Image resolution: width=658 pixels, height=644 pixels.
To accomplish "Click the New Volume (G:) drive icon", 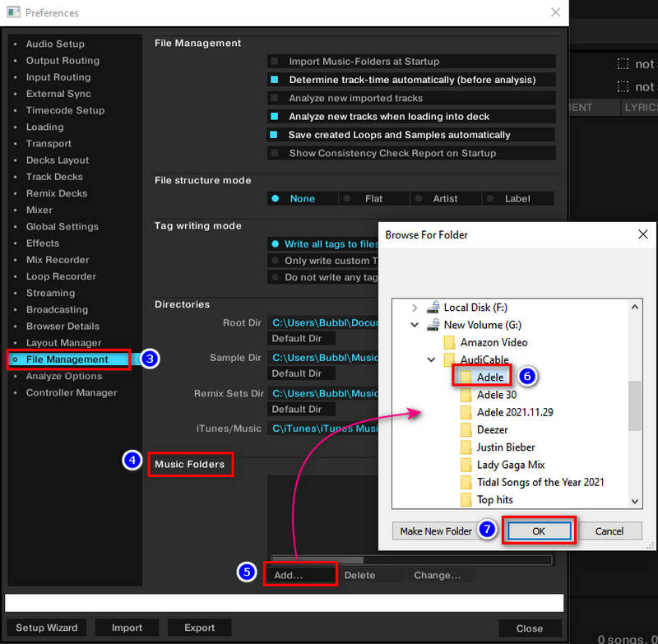I will [433, 325].
